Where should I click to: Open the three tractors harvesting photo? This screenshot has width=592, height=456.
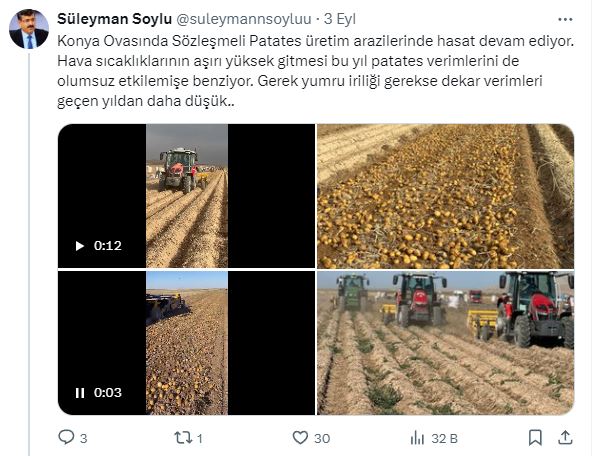446,343
